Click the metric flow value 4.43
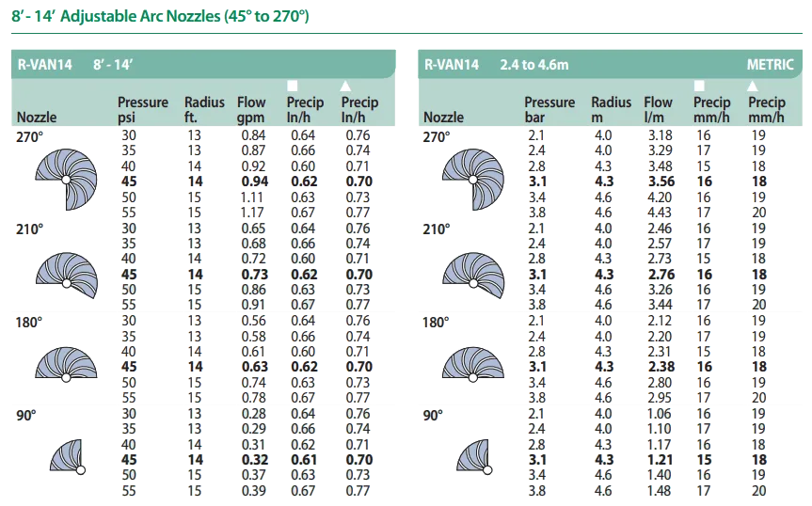This screenshot has height=506, width=812. coord(661,213)
